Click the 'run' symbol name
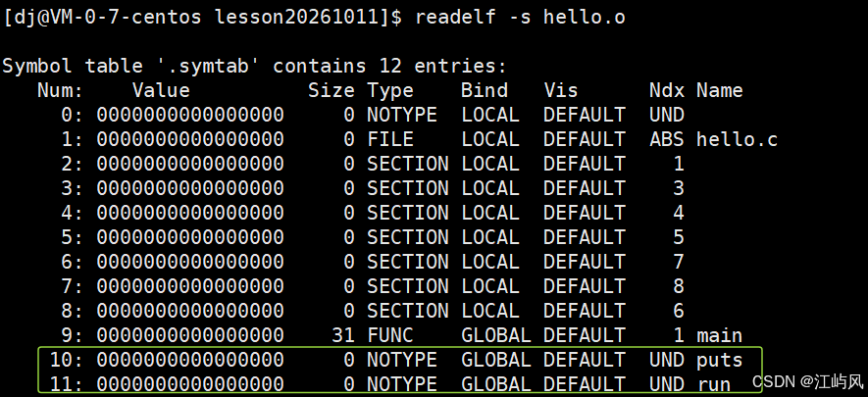This screenshot has height=397, width=868. [714, 383]
